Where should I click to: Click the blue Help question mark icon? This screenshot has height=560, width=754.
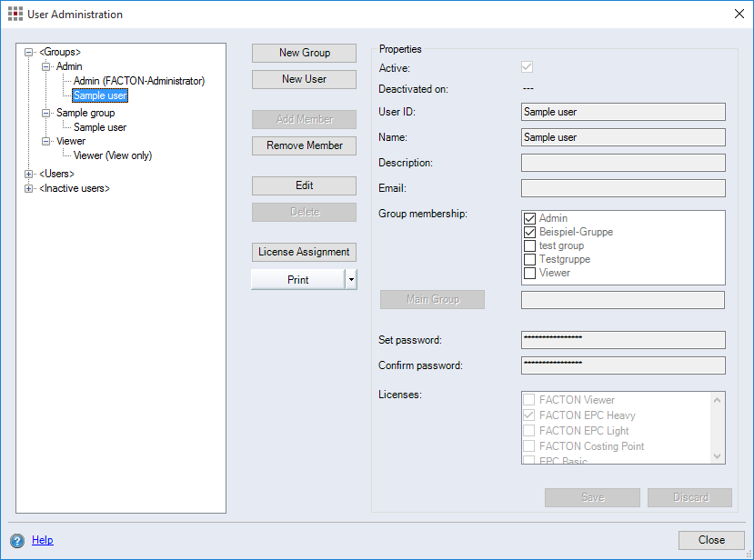coord(17,540)
